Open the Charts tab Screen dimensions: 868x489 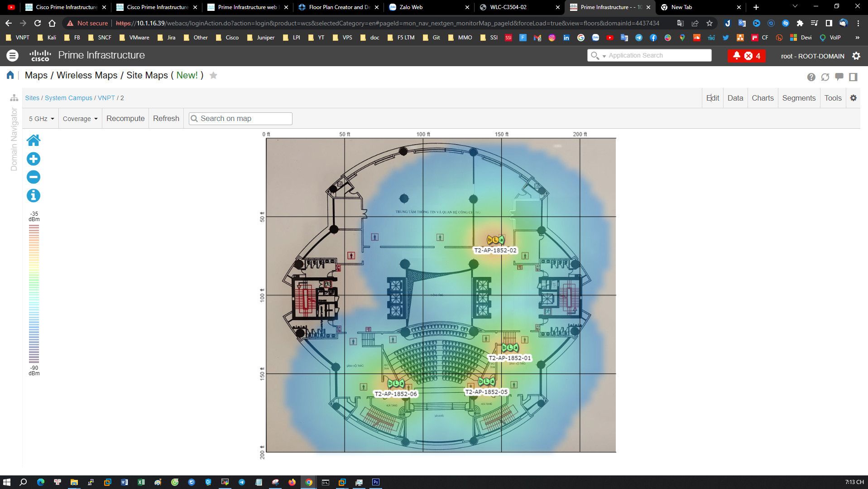click(x=762, y=98)
